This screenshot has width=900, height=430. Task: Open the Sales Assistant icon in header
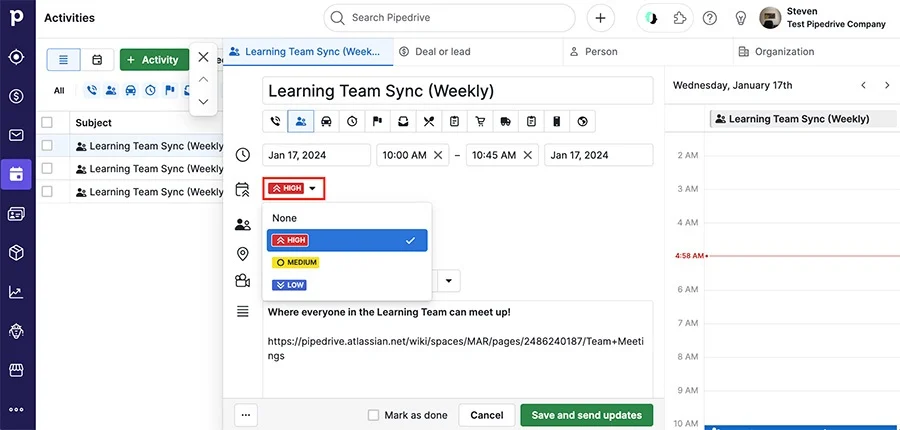point(651,18)
